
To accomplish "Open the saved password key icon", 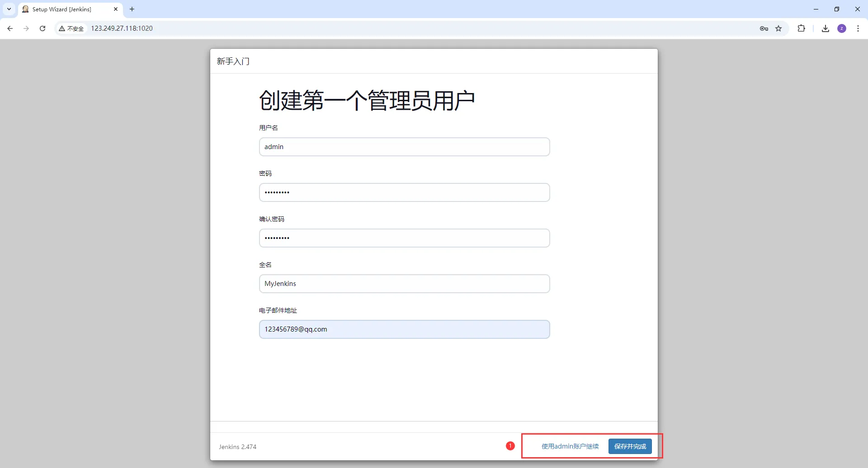I will tap(764, 28).
